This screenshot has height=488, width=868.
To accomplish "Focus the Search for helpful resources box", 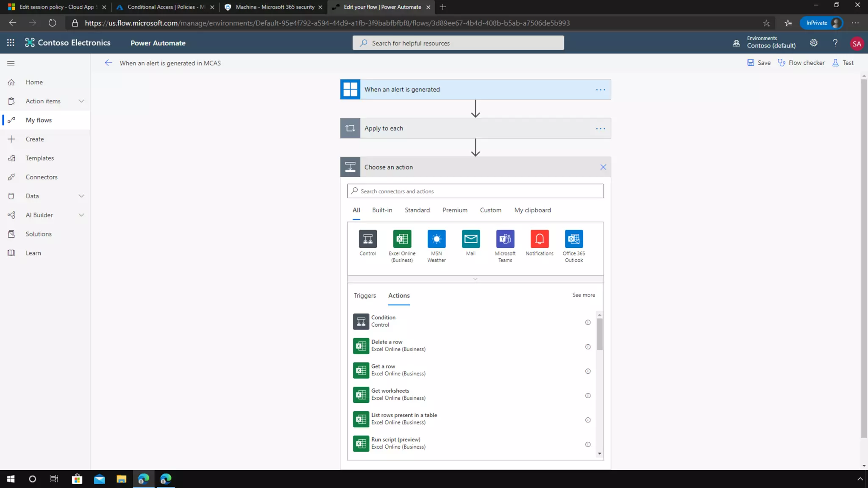I will pyautogui.click(x=458, y=43).
